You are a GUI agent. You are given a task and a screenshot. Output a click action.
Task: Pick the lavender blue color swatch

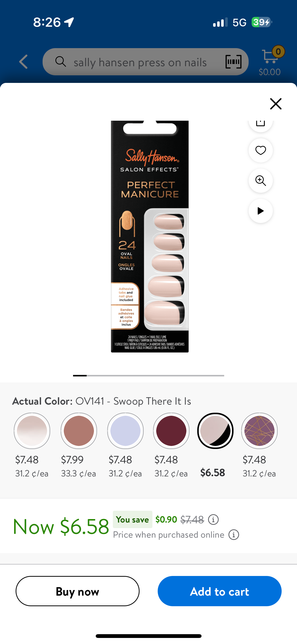[x=125, y=431]
